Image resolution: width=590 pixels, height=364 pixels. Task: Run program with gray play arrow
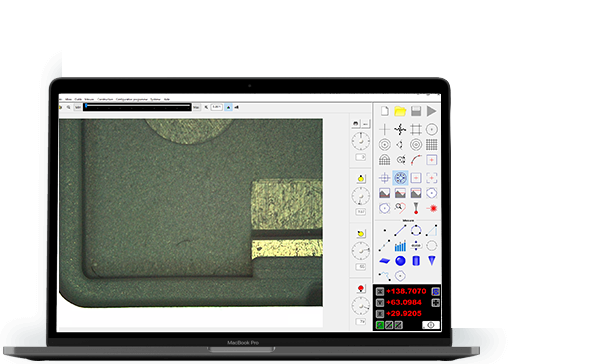pyautogui.click(x=432, y=111)
